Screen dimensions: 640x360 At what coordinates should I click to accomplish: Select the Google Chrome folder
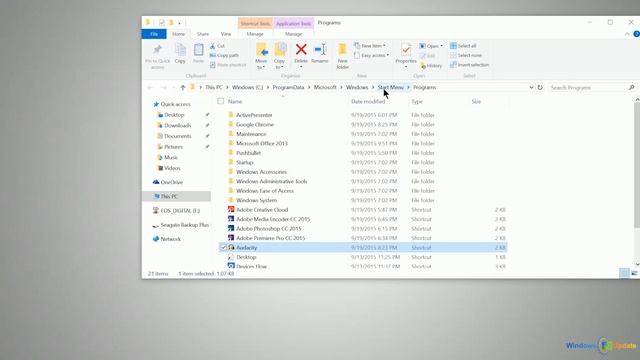[255, 124]
